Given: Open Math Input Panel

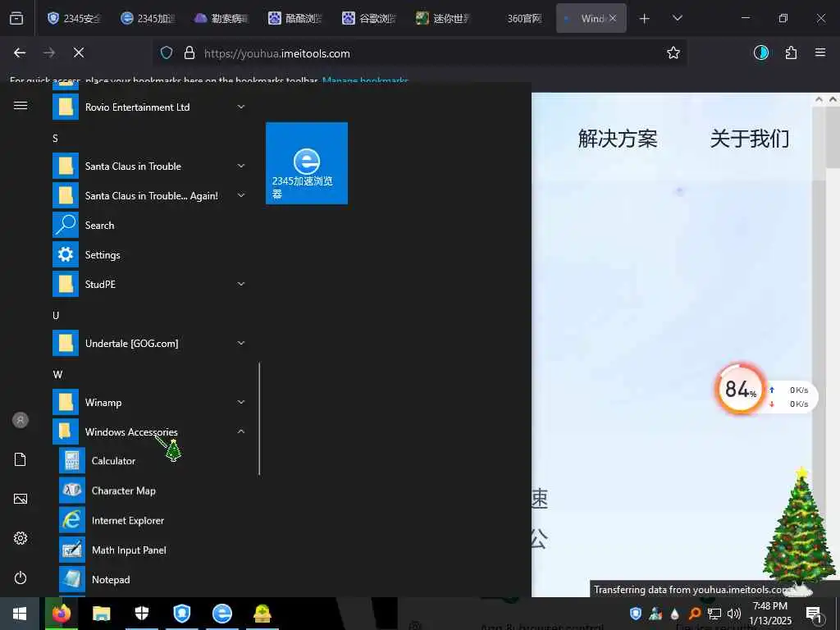Looking at the screenshot, I should 153,550.
